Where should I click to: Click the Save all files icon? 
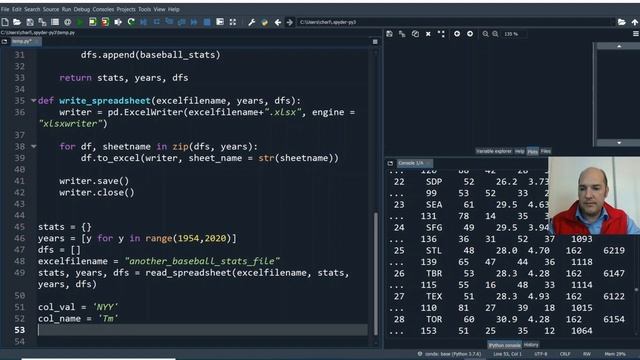coord(42,22)
